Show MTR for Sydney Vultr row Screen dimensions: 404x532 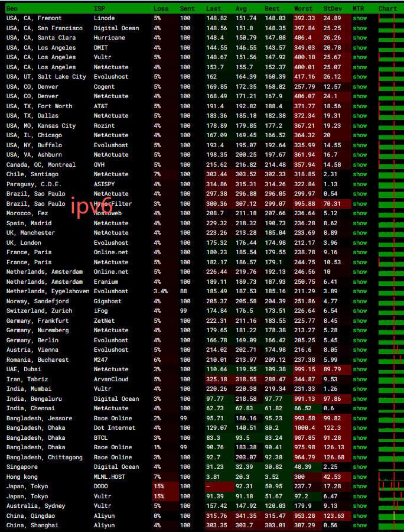[x=360, y=506]
